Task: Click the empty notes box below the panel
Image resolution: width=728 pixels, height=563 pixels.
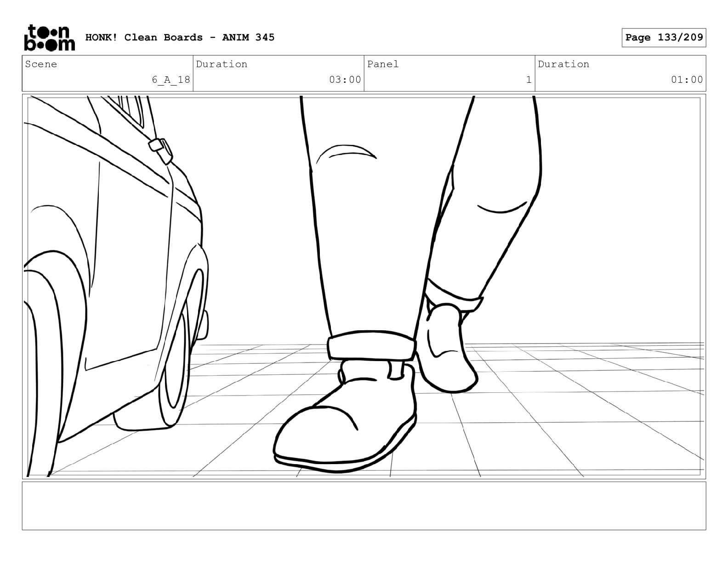Action: tap(364, 506)
